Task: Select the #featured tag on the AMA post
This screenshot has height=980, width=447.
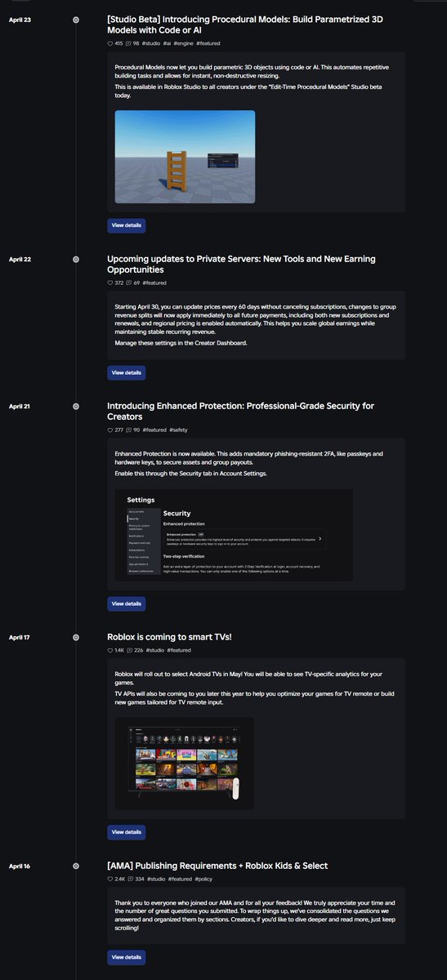Action: pos(181,879)
